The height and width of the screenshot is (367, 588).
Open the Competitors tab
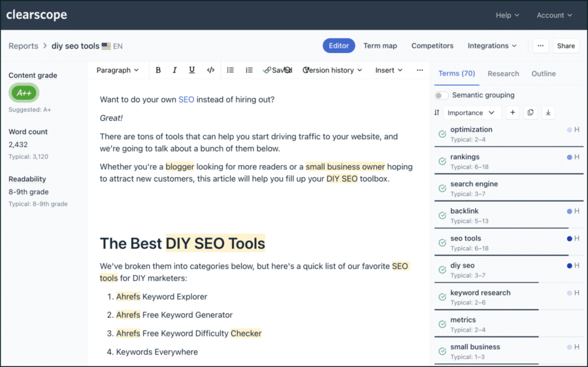click(x=433, y=46)
